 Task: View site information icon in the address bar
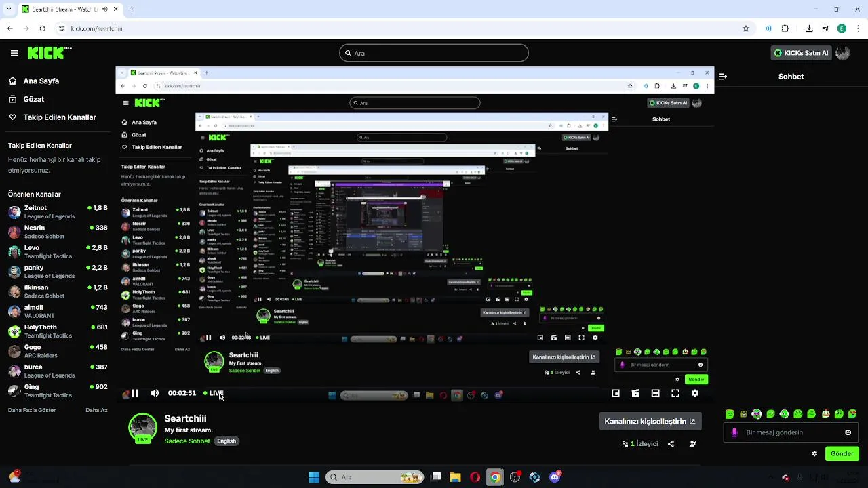[x=62, y=28]
